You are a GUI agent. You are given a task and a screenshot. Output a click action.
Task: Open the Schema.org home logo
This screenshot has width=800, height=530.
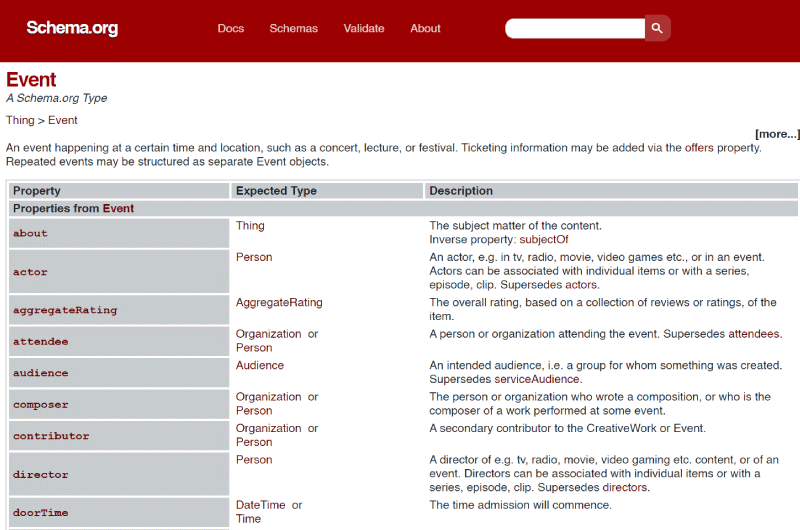click(x=72, y=28)
